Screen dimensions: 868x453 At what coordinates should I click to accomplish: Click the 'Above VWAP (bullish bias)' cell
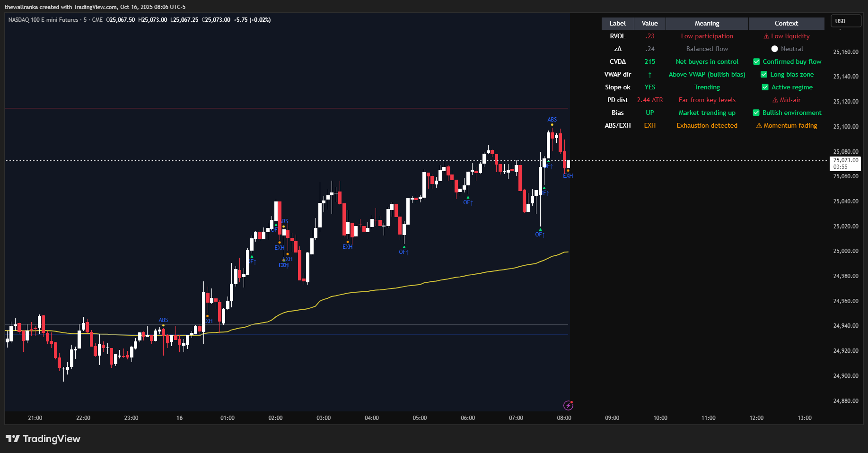[707, 75]
